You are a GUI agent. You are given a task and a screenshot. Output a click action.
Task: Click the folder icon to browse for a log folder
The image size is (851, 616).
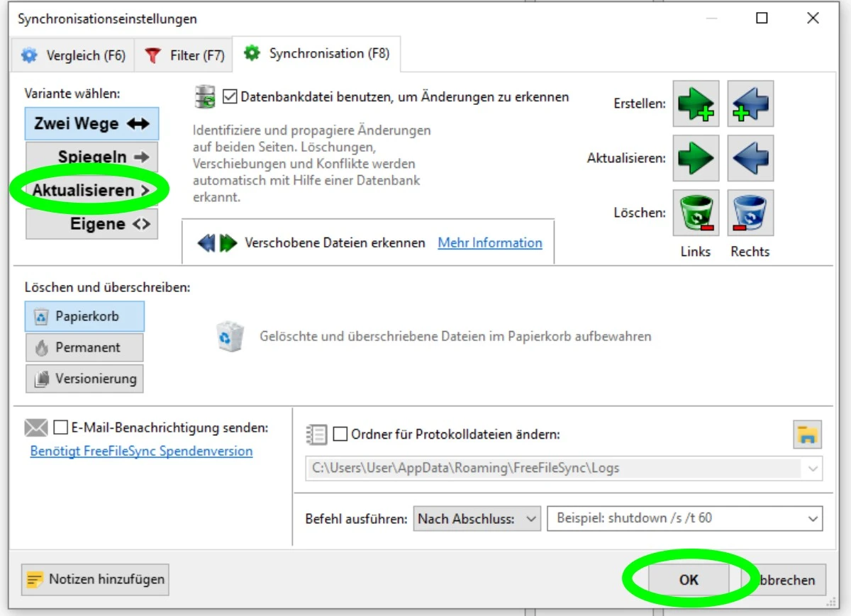pos(807,435)
